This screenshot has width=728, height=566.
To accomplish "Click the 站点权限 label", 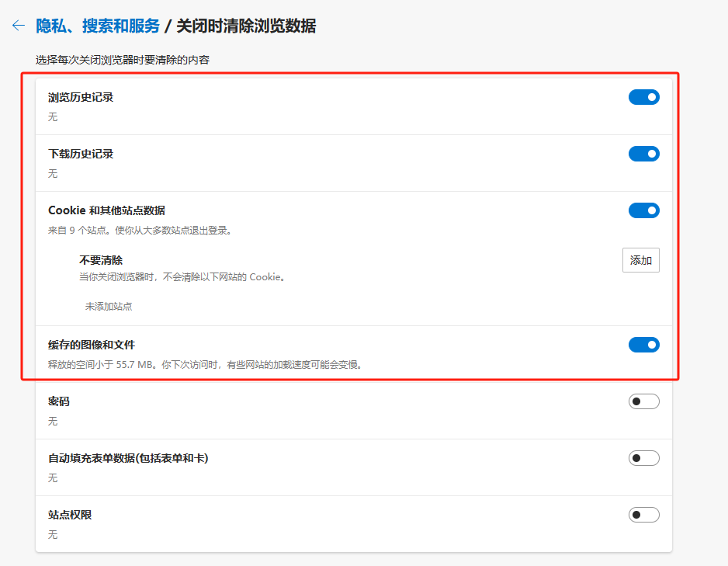I will (70, 515).
